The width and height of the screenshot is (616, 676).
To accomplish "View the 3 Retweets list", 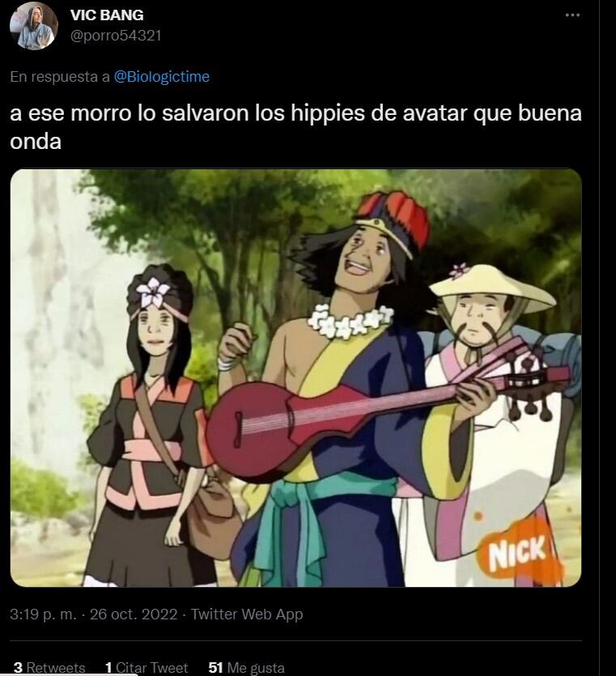I will click(49, 667).
